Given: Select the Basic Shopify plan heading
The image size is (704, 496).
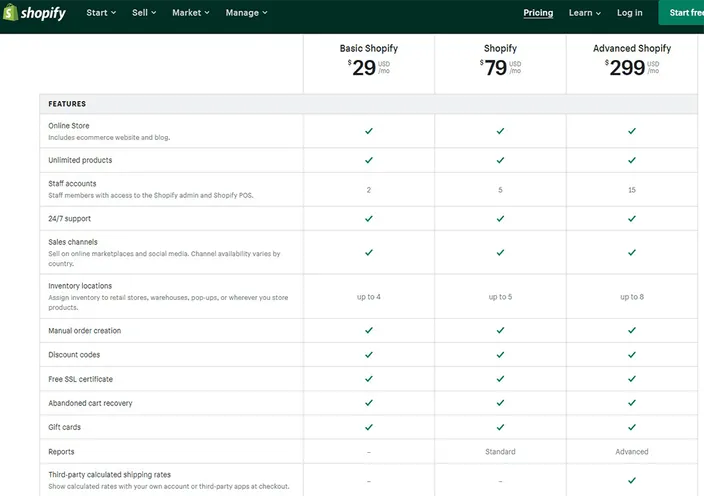Looking at the screenshot, I should 369,48.
